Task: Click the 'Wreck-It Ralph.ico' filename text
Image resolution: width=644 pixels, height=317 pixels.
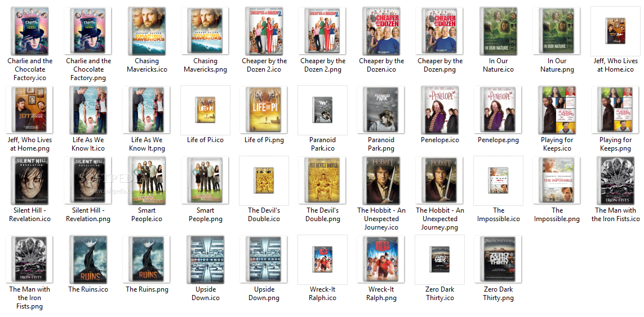Action: click(322, 293)
